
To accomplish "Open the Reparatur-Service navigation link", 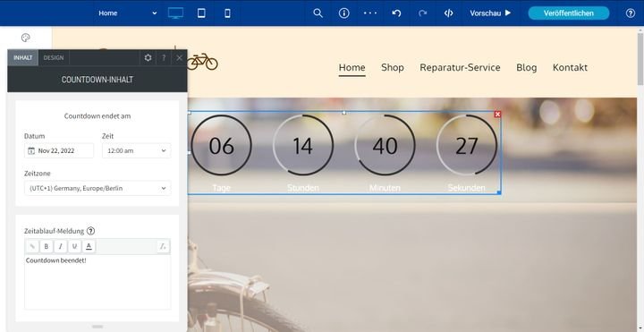I will pyautogui.click(x=460, y=67).
